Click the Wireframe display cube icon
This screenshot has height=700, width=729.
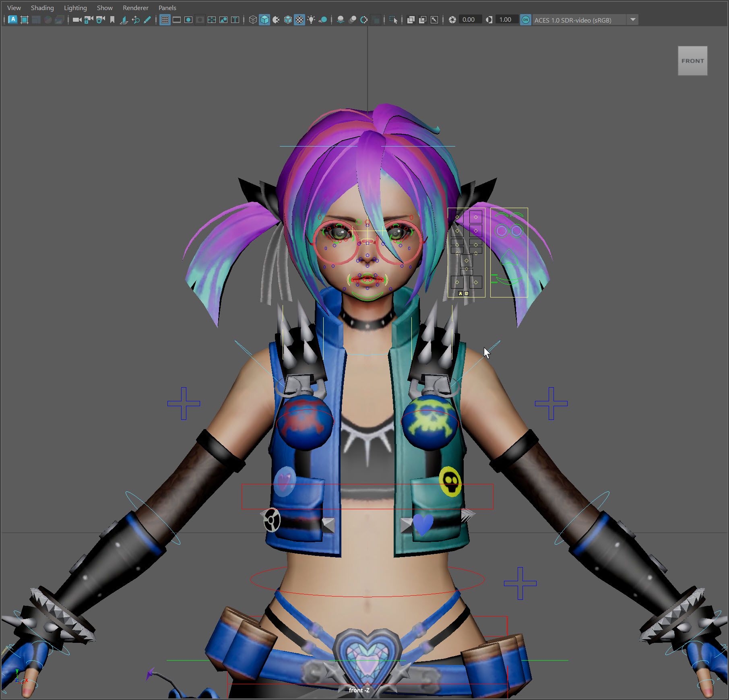[x=253, y=20]
